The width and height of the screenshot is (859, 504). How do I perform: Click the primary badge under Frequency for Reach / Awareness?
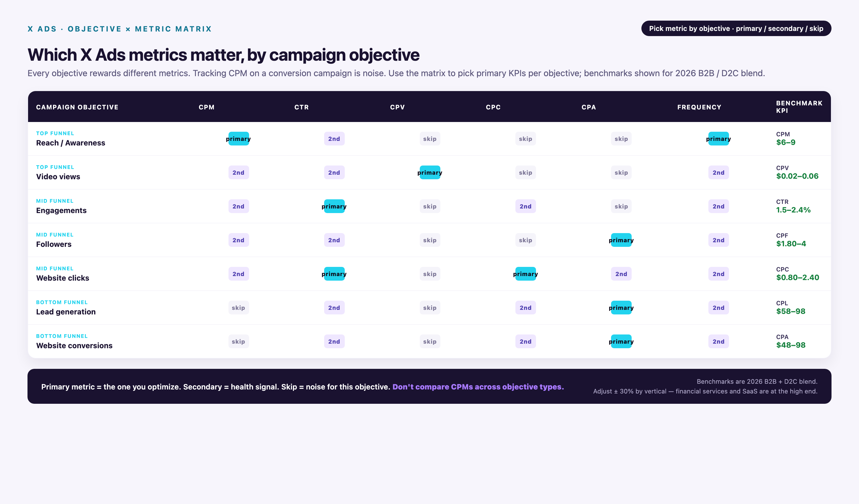pos(719,139)
